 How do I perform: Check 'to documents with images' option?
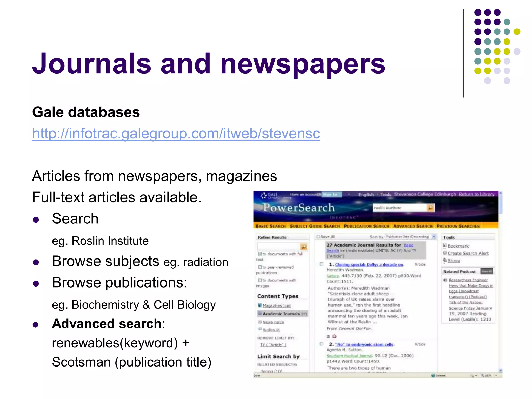tap(260, 280)
